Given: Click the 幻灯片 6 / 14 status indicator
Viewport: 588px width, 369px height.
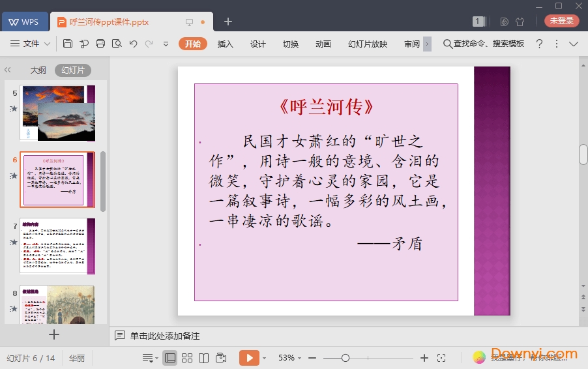Looking at the screenshot, I should click(x=31, y=358).
